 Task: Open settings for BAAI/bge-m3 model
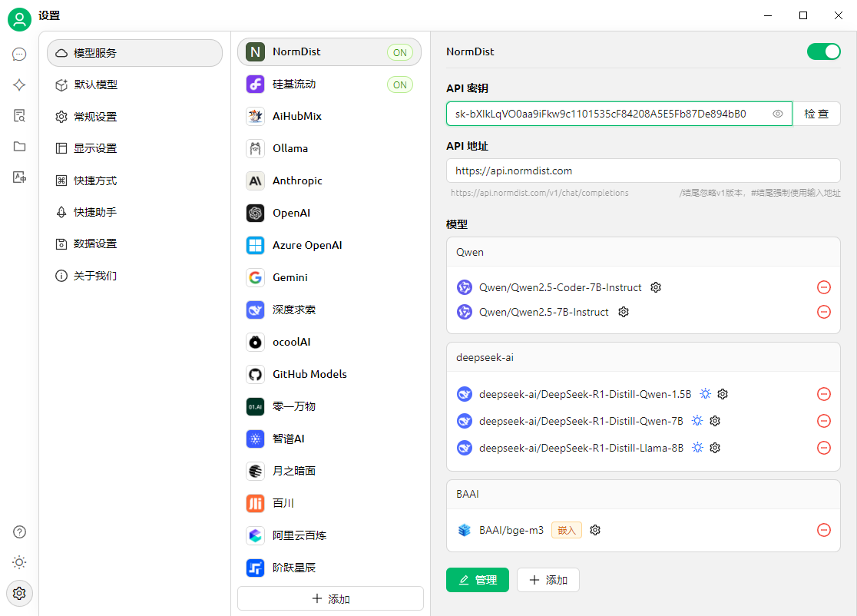(x=595, y=530)
